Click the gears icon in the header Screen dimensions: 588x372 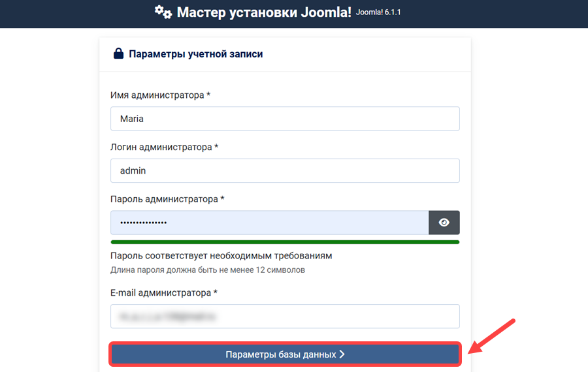pyautogui.click(x=163, y=12)
